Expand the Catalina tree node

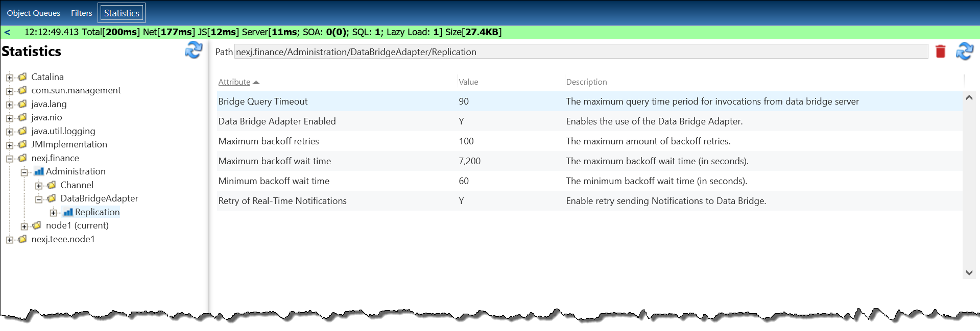10,78
